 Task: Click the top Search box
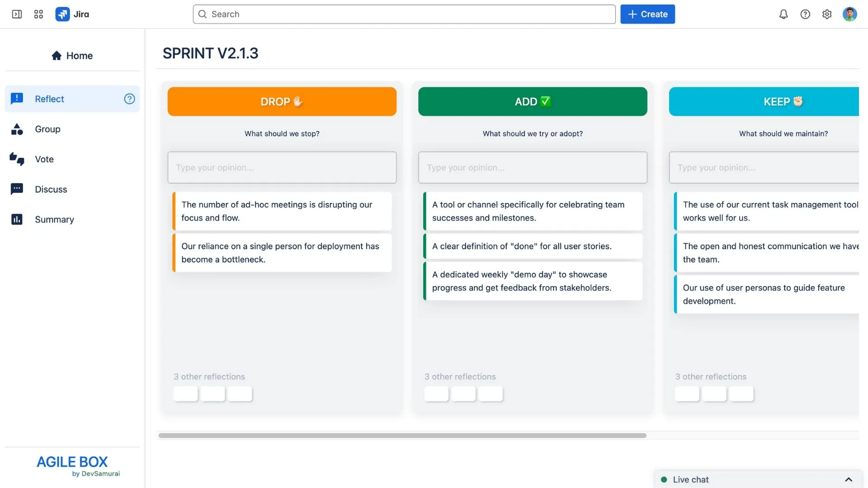(x=404, y=14)
